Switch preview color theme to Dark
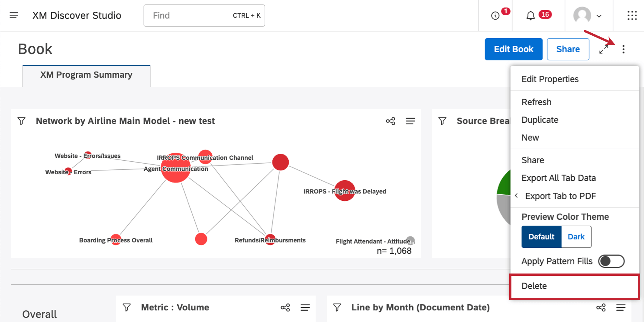Image resolution: width=644 pixels, height=322 pixels. pos(576,237)
